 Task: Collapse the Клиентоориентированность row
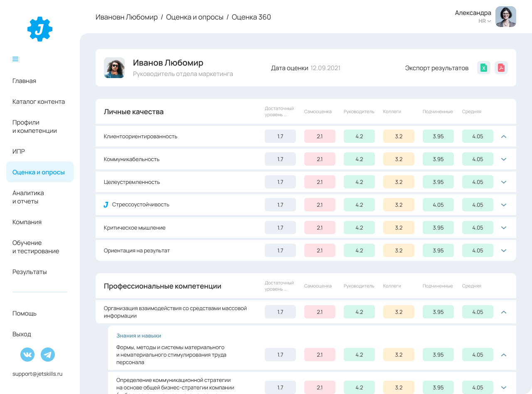click(504, 136)
